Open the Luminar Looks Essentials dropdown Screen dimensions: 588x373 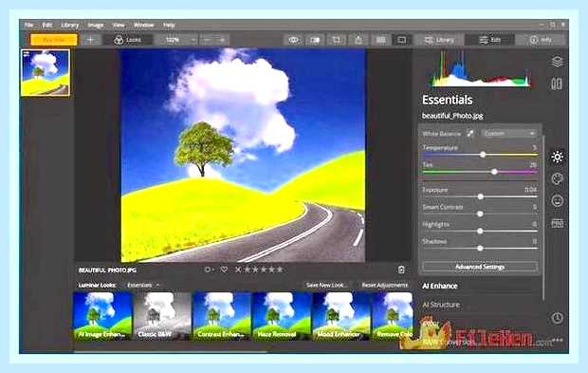(143, 285)
